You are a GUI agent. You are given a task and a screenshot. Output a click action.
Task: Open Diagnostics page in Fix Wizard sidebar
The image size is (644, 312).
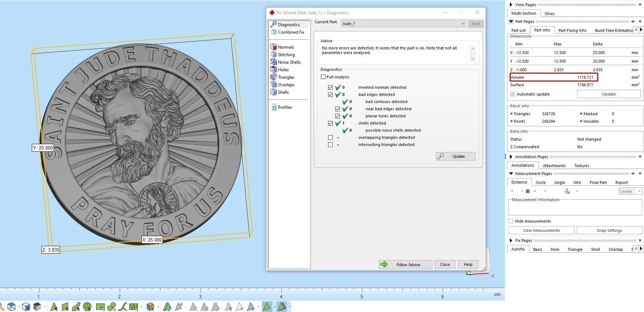coord(289,24)
